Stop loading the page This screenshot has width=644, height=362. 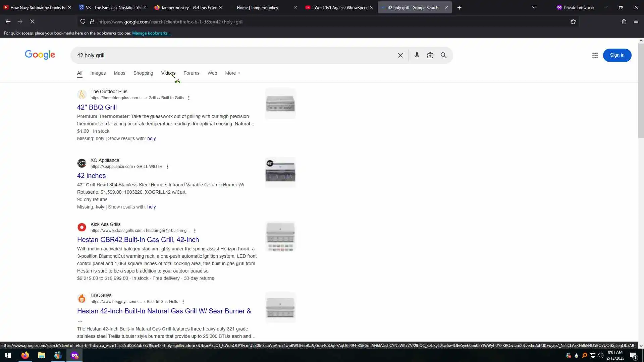[x=32, y=22]
